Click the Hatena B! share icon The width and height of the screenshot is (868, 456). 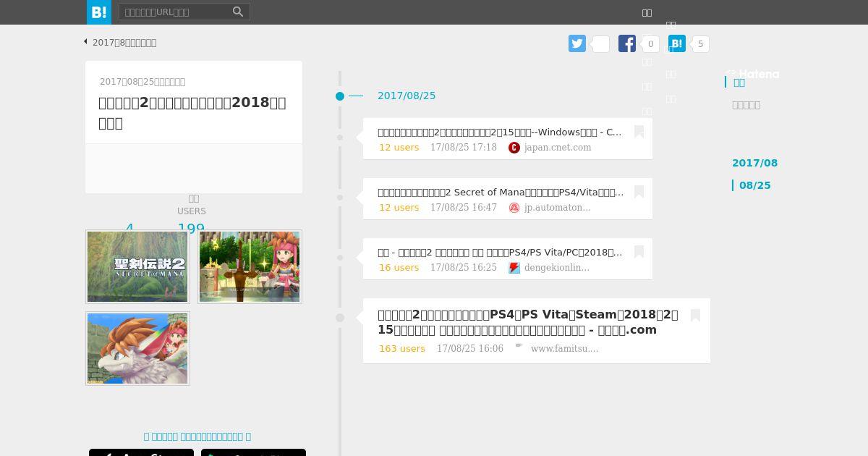click(677, 43)
